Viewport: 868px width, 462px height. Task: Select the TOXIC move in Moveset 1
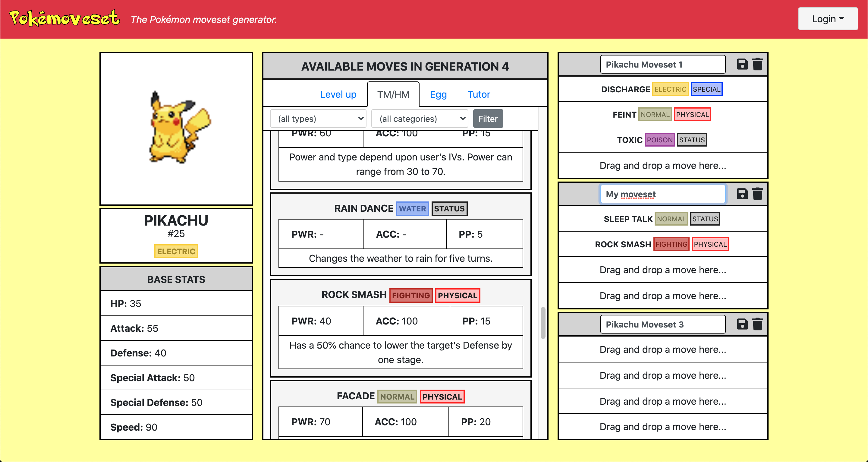click(662, 140)
